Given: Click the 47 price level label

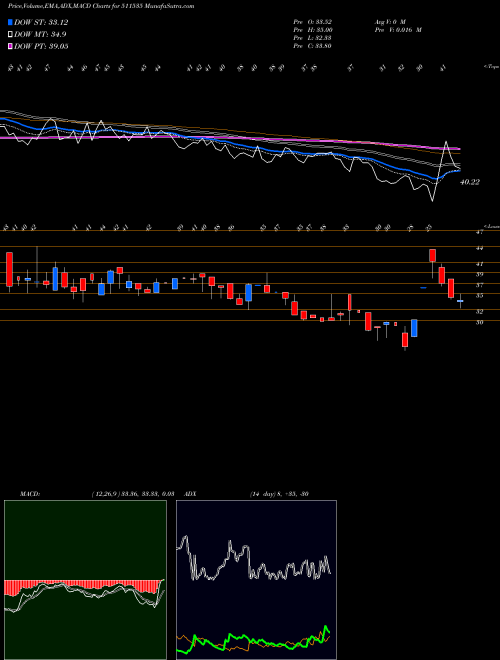Looking at the screenshot, I should [x=479, y=232].
